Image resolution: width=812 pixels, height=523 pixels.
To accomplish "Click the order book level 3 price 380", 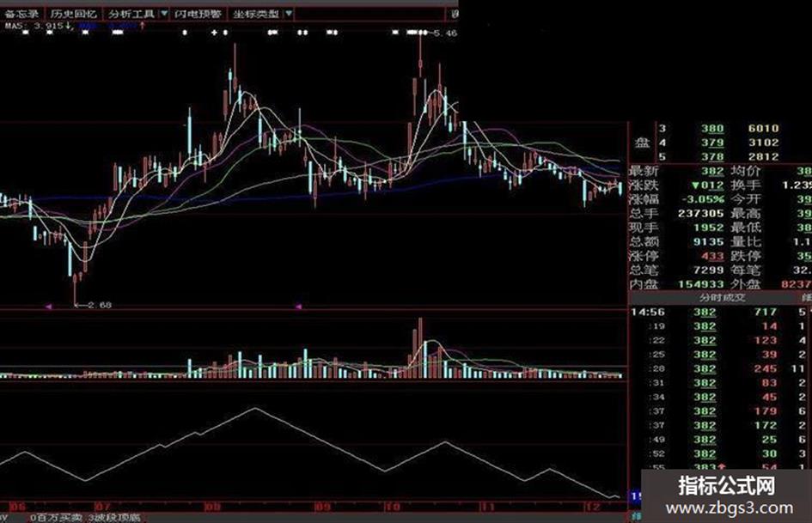I will [712, 129].
